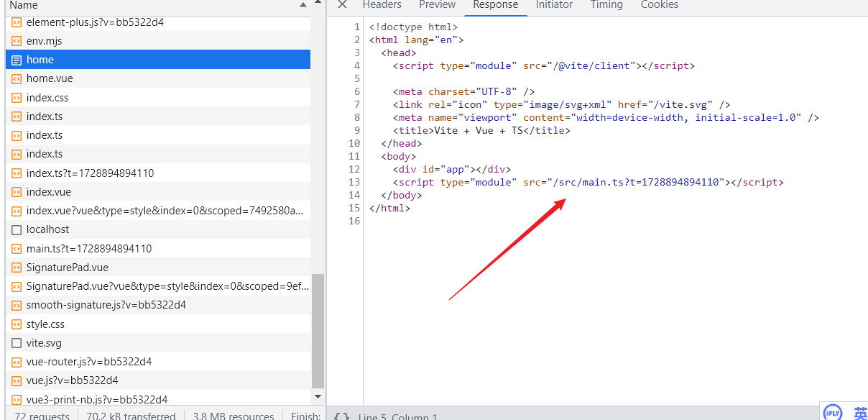868x420 pixels.
Task: Select the home.vue request
Action: 50,78
